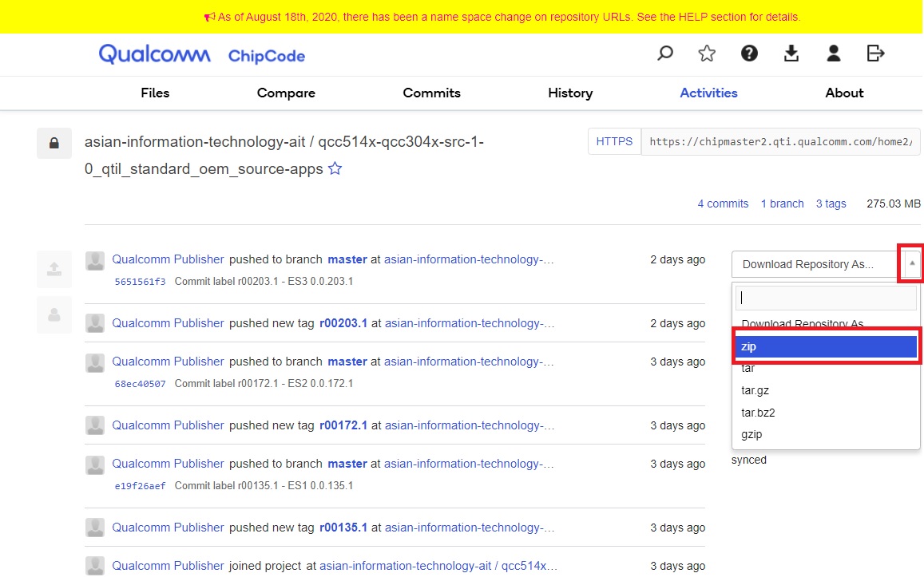Open the help question mark icon
The height and width of the screenshot is (577, 924).
749,53
